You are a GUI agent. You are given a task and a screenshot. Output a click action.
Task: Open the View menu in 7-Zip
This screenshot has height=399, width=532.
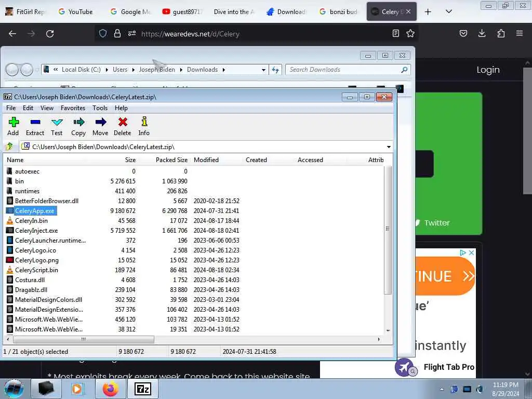coord(47,108)
